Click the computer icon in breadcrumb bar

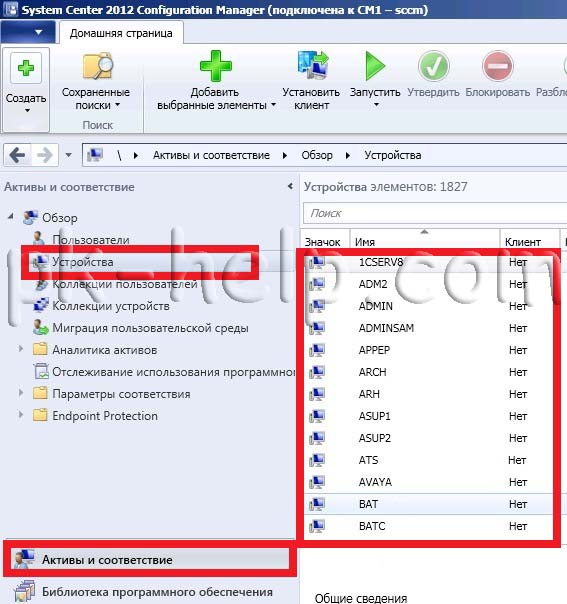[95, 155]
